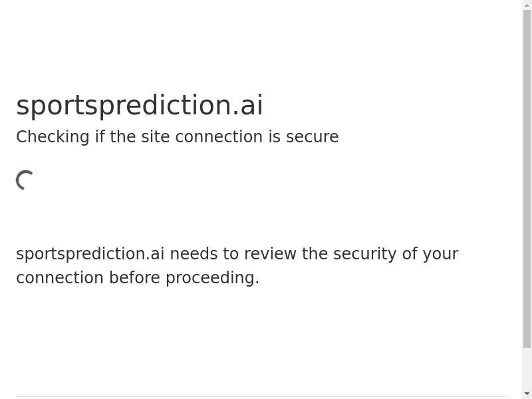Image resolution: width=532 pixels, height=399 pixels.
Task: Click the words 'review the security' in the paragraph
Action: (x=320, y=255)
